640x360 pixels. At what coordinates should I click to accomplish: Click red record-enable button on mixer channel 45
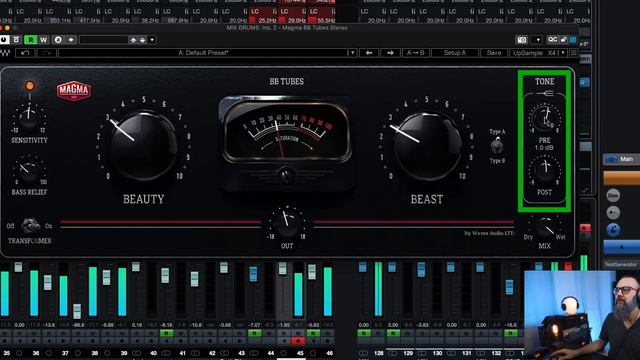click(x=298, y=341)
